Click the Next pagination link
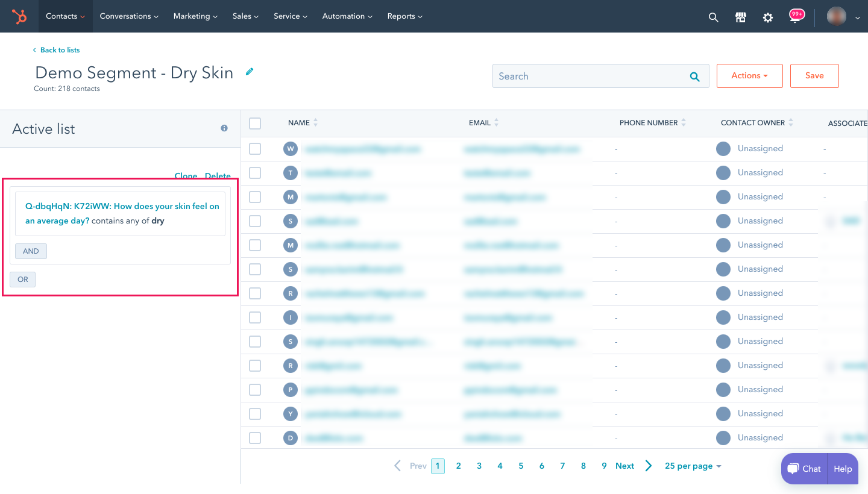 click(x=624, y=466)
